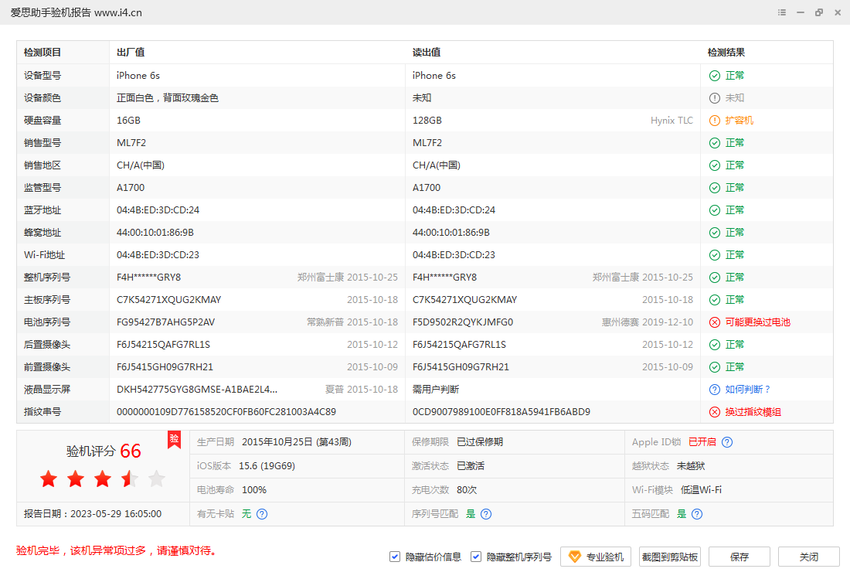Viewport: 850px width, 579px height.
Task: Open the list menu icon in title bar
Action: [x=782, y=12]
